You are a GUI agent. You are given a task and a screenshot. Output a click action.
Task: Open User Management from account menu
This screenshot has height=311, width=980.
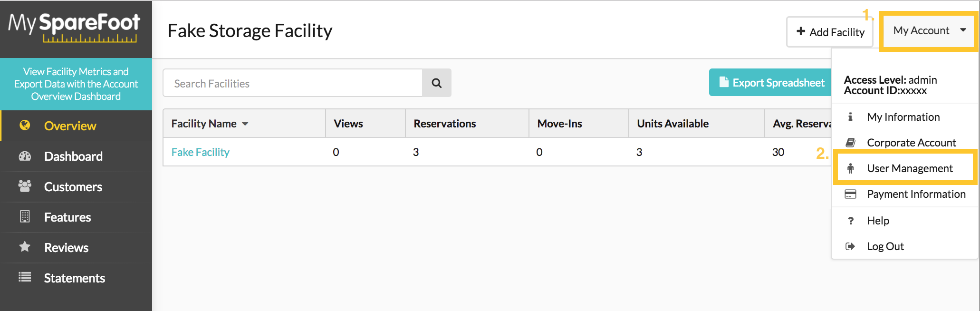[905, 168]
